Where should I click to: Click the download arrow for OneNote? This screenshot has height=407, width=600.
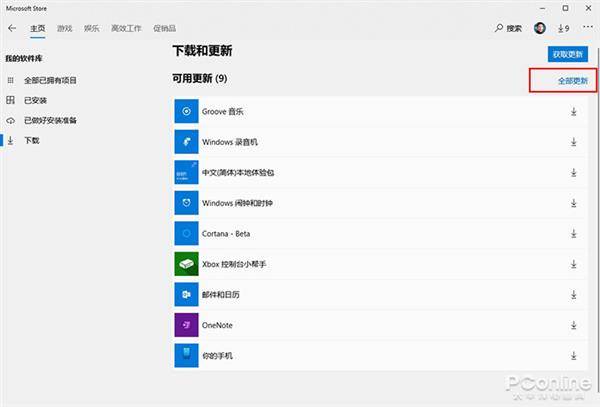coord(573,325)
